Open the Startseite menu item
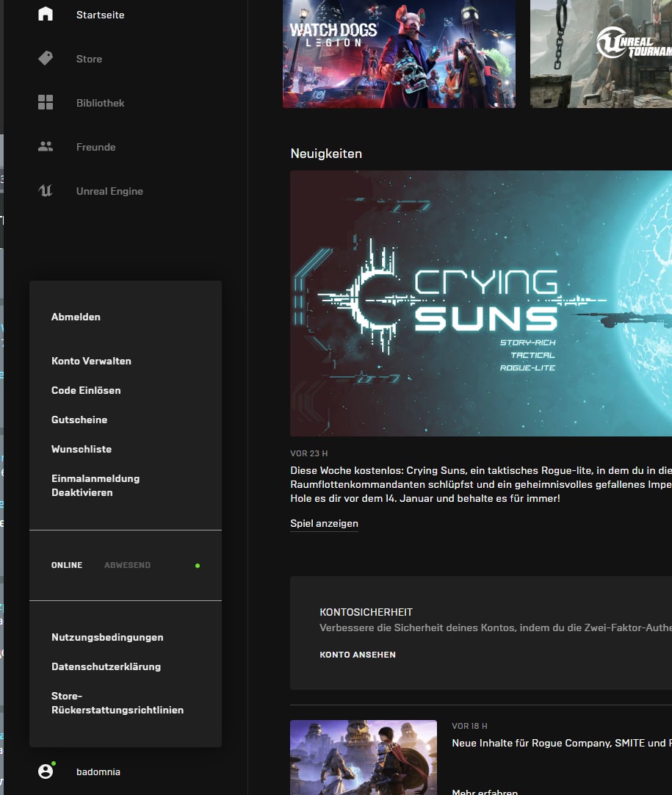 coord(100,15)
